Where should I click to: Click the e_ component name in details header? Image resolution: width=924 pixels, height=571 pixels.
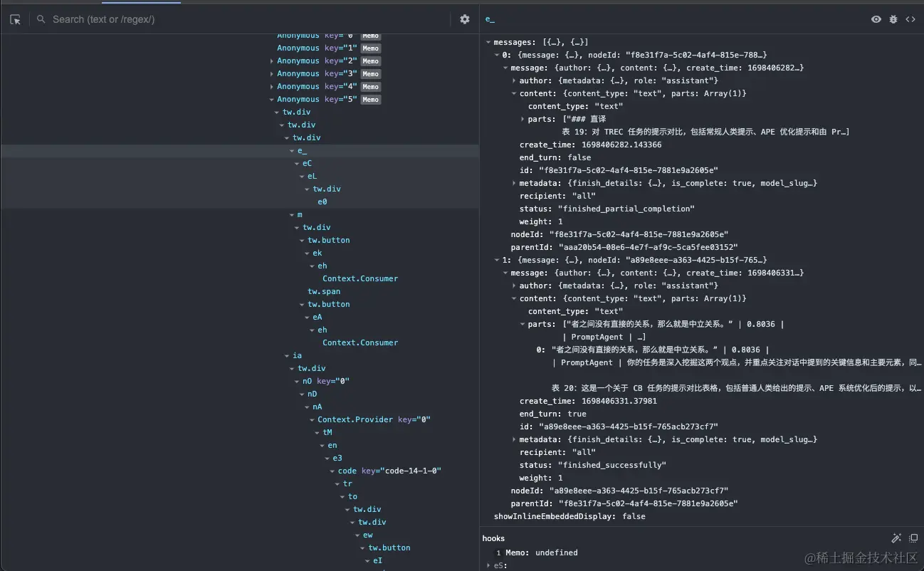coord(490,20)
